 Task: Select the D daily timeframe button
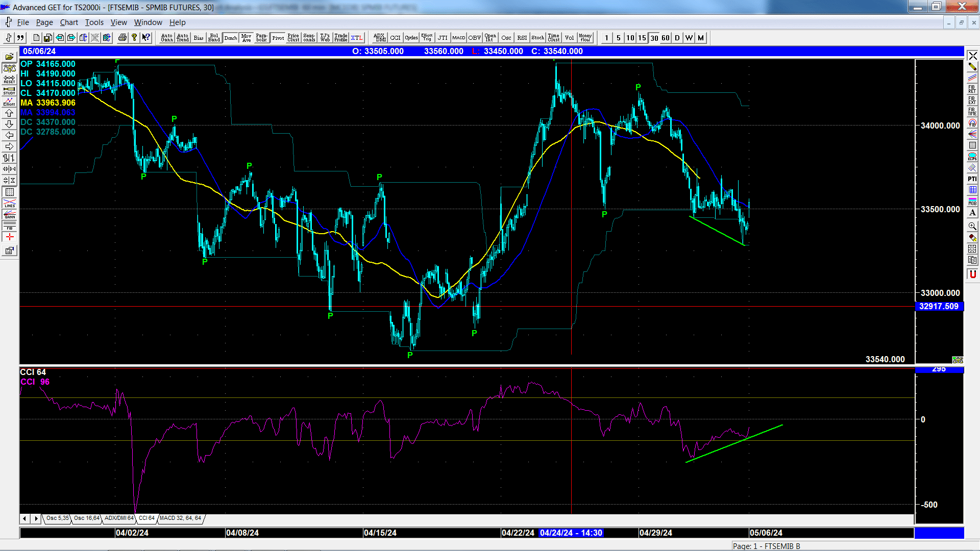click(x=677, y=38)
